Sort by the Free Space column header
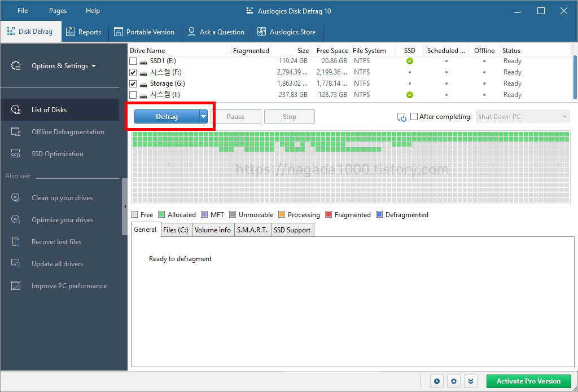The height and width of the screenshot is (392, 578). (x=332, y=51)
